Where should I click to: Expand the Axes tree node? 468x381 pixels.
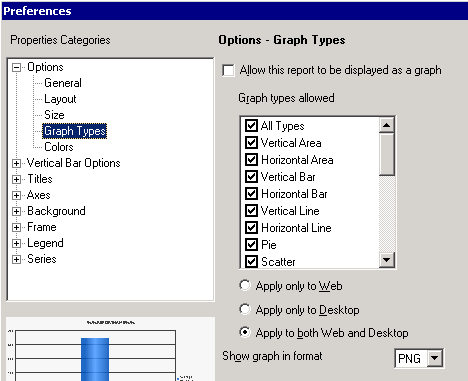pyautogui.click(x=16, y=195)
